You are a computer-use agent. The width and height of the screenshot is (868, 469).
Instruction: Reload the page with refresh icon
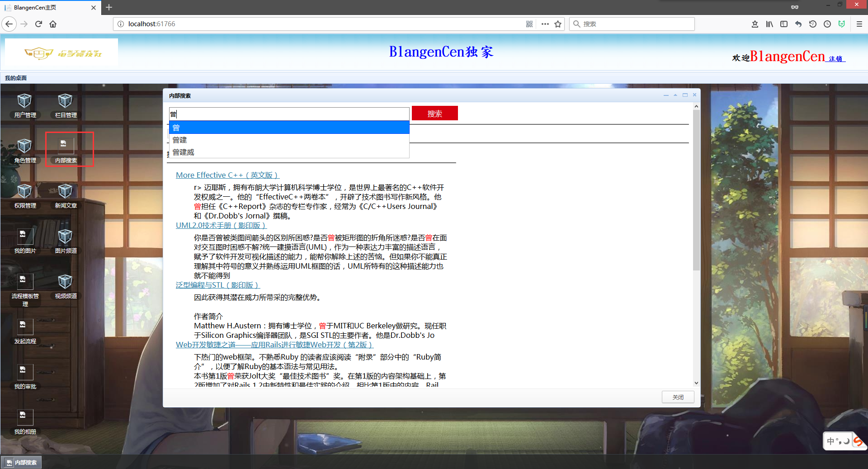(x=38, y=24)
